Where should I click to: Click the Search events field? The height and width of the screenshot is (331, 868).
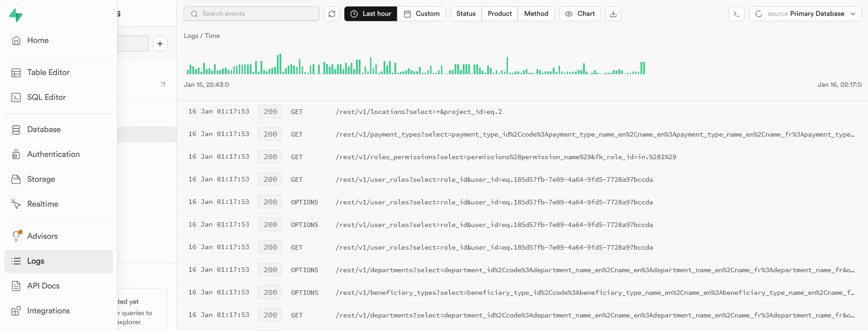(x=251, y=14)
